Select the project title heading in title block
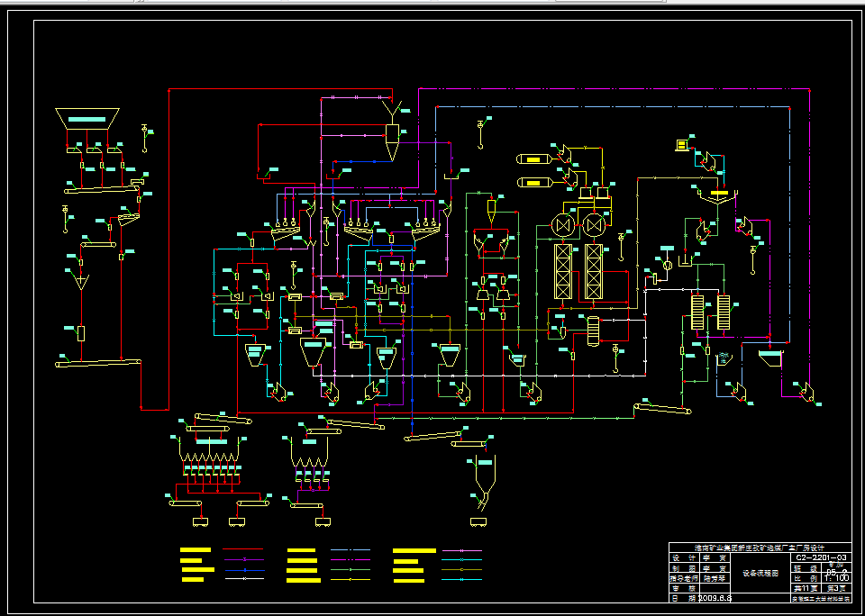865x616 pixels. coord(760,548)
